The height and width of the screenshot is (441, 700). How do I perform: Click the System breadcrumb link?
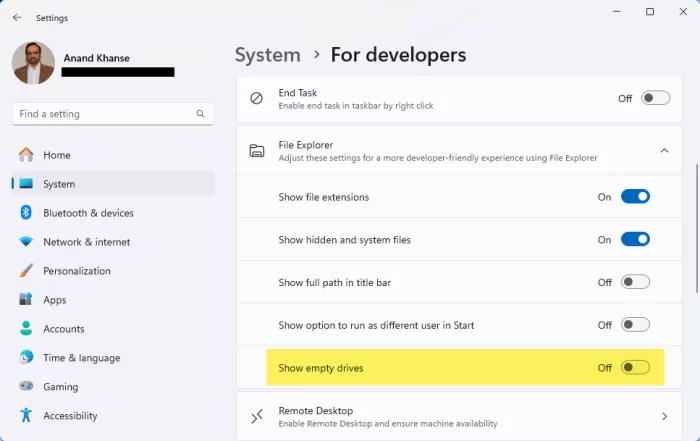click(267, 55)
